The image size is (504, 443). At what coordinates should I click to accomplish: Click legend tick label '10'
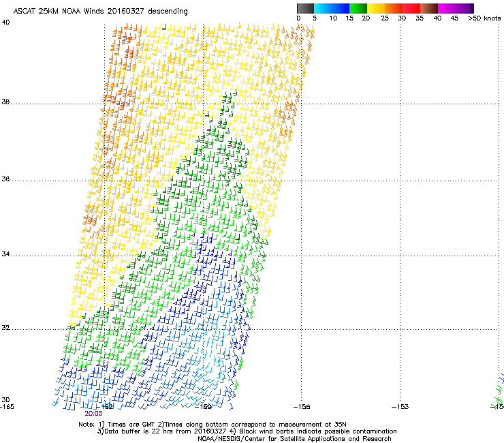[333, 18]
